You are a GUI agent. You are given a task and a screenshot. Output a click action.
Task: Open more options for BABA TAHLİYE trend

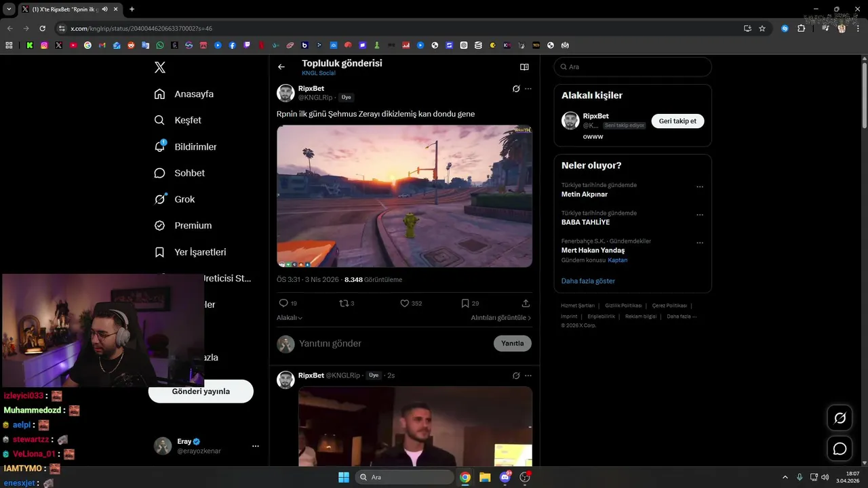[x=700, y=215]
